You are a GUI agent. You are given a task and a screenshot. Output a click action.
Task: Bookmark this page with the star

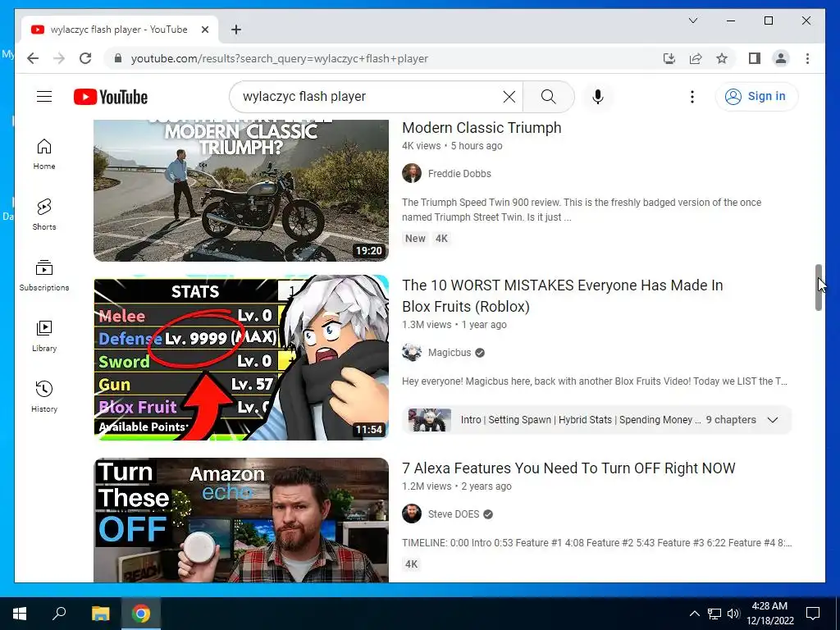coord(722,58)
